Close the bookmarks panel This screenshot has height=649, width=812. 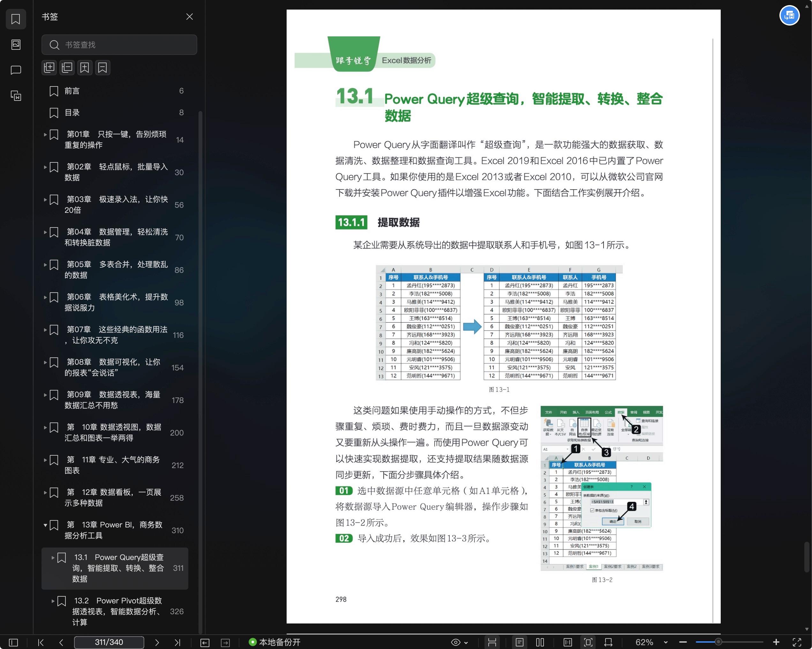tap(190, 17)
